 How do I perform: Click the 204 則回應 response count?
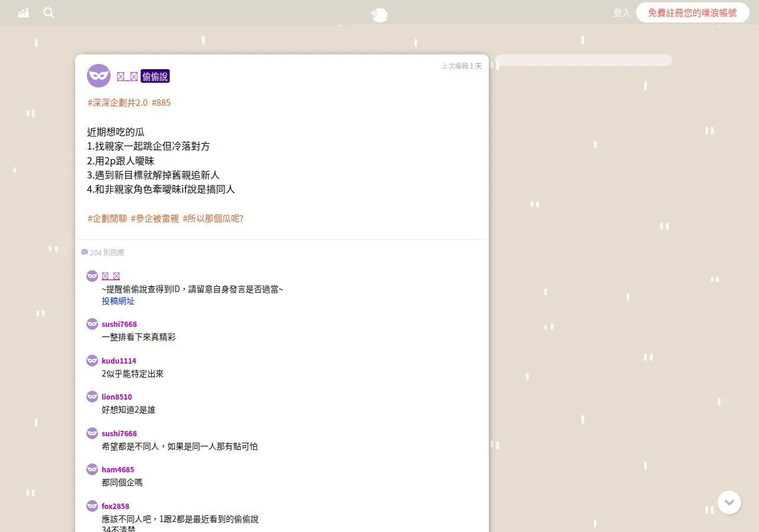[x=107, y=252]
